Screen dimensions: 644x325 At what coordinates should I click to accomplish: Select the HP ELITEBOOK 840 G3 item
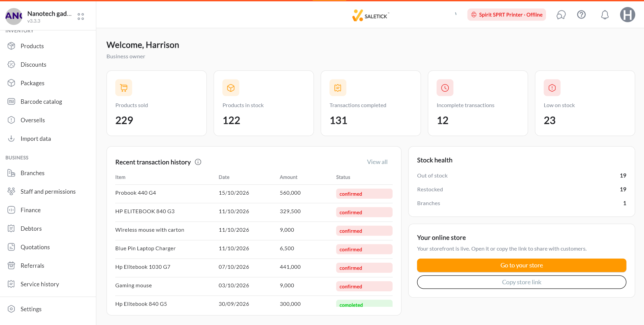(145, 212)
